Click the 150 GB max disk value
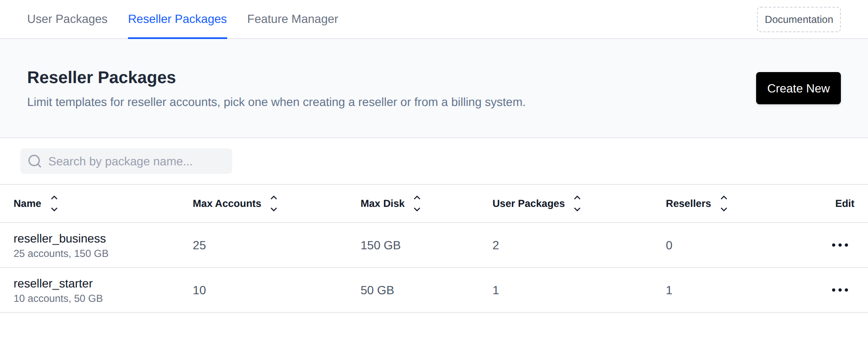 pyautogui.click(x=381, y=245)
